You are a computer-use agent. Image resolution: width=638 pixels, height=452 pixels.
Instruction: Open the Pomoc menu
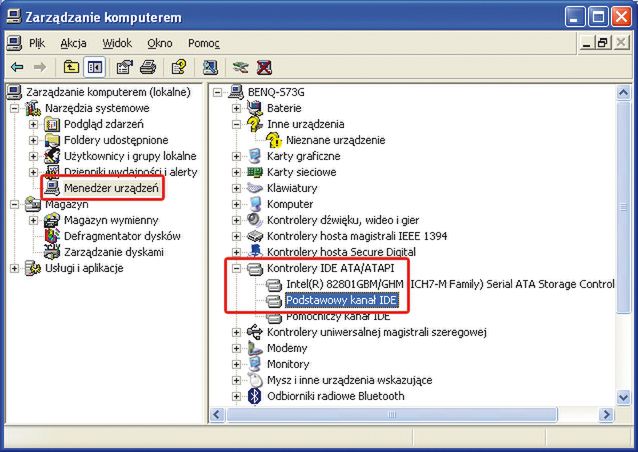[204, 43]
